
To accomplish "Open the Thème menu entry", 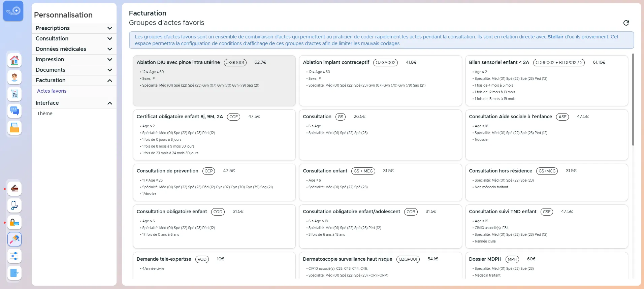I will (x=45, y=114).
